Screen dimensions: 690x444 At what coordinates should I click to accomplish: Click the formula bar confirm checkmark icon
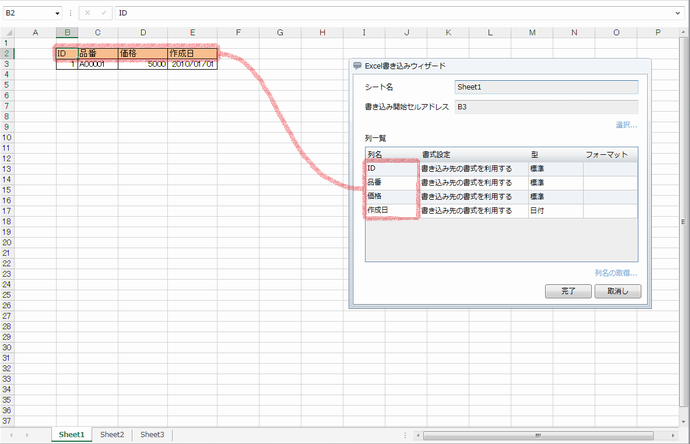103,14
